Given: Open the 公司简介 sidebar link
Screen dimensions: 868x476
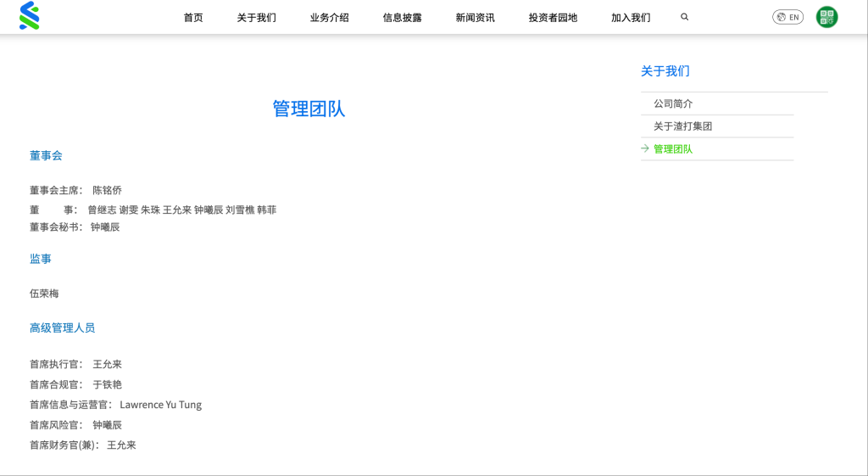Looking at the screenshot, I should click(673, 104).
